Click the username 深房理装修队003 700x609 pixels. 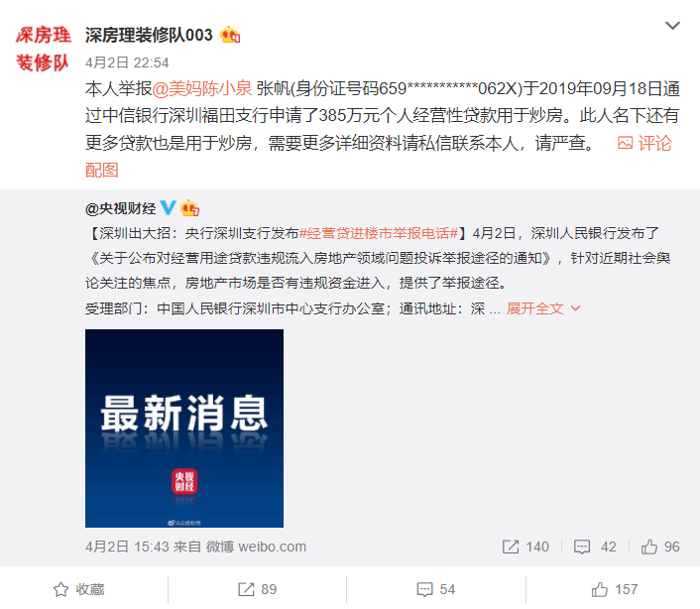point(149,35)
